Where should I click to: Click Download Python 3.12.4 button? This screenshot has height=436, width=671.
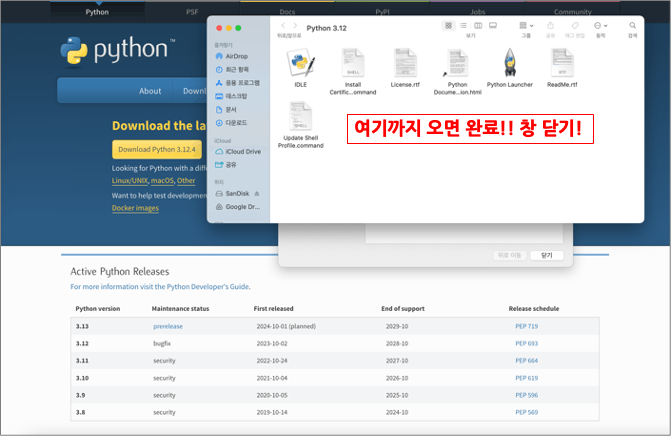tap(157, 149)
